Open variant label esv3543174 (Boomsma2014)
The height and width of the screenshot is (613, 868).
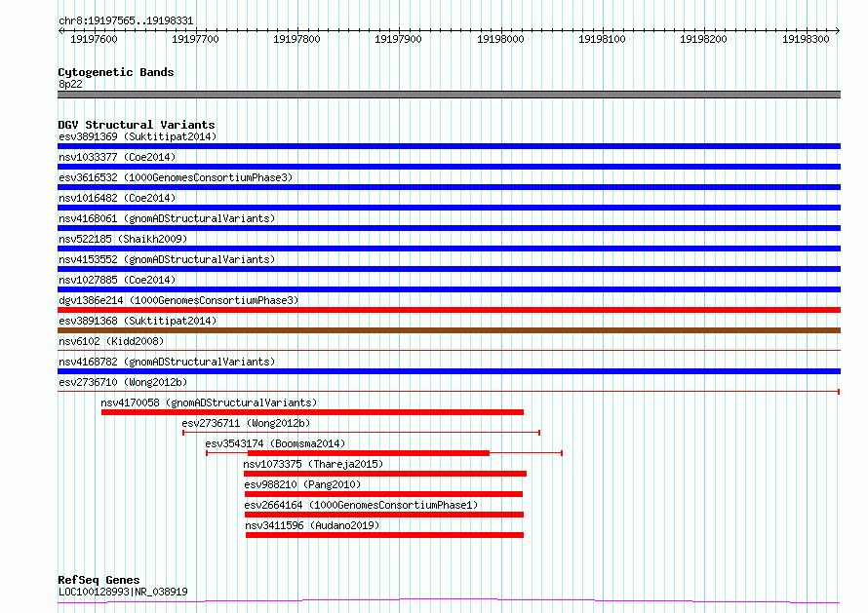click(275, 443)
